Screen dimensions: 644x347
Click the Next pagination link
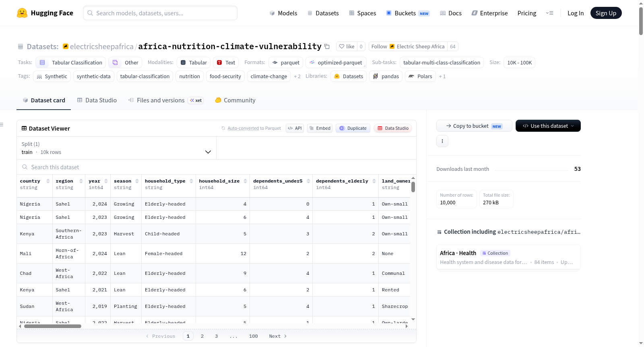pos(278,336)
